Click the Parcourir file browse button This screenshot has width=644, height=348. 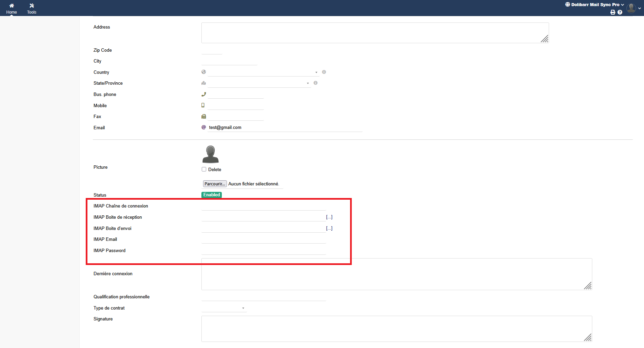pyautogui.click(x=215, y=184)
